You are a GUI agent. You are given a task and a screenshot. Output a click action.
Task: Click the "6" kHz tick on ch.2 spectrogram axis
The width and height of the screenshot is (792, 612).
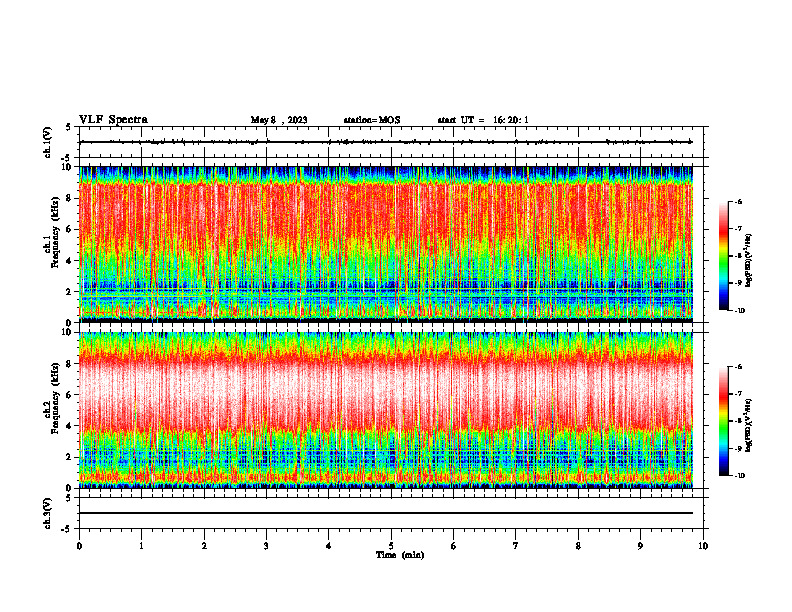[70, 395]
